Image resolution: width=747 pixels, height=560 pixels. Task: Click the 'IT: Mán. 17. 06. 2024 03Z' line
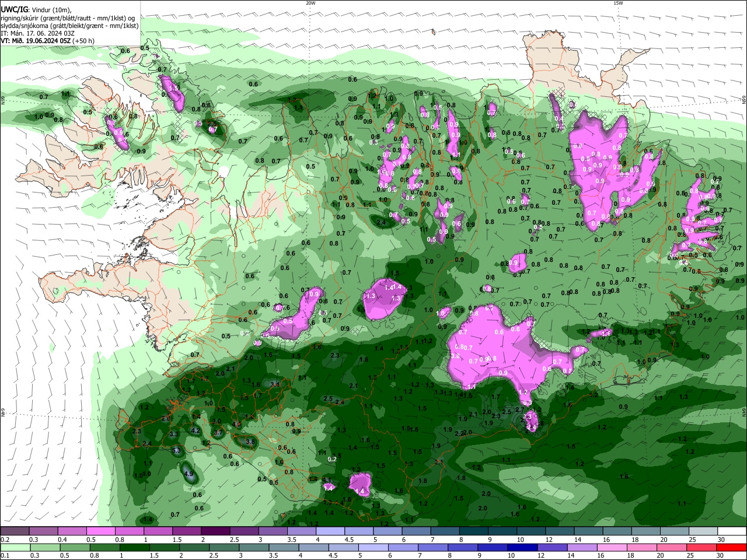[x=37, y=33]
